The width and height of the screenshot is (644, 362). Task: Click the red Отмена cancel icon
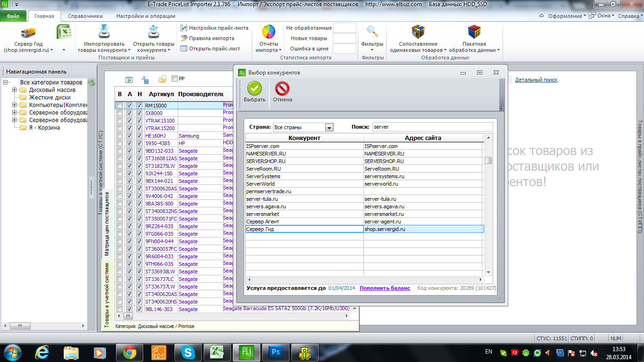click(282, 89)
